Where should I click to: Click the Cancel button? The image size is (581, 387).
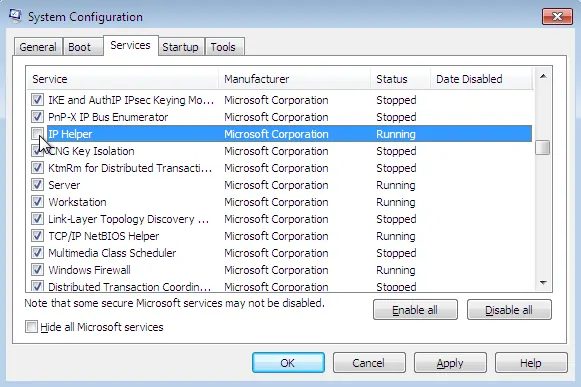[x=369, y=363]
